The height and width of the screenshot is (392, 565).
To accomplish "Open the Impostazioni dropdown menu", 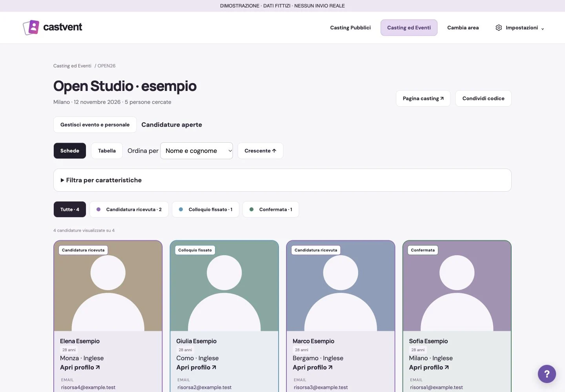I will click(520, 28).
